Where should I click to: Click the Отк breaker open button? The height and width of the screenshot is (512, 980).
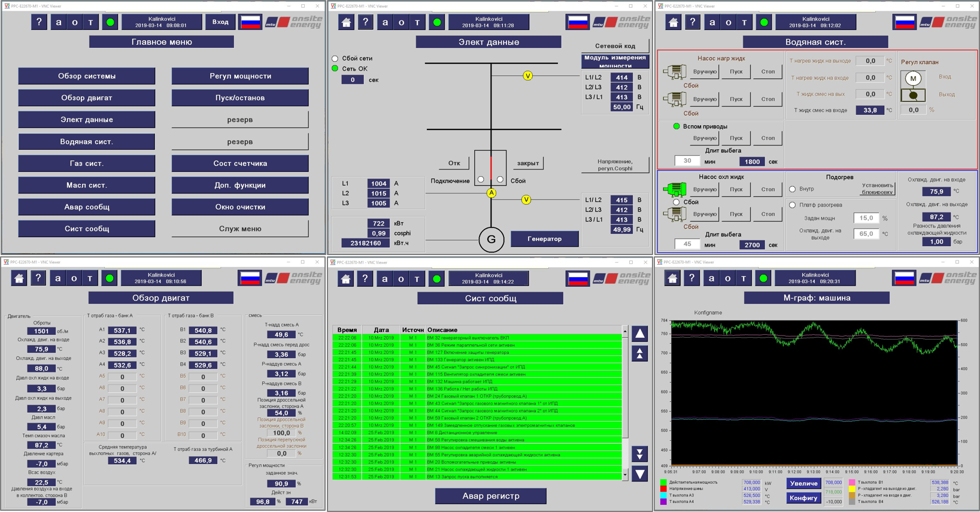pyautogui.click(x=454, y=163)
